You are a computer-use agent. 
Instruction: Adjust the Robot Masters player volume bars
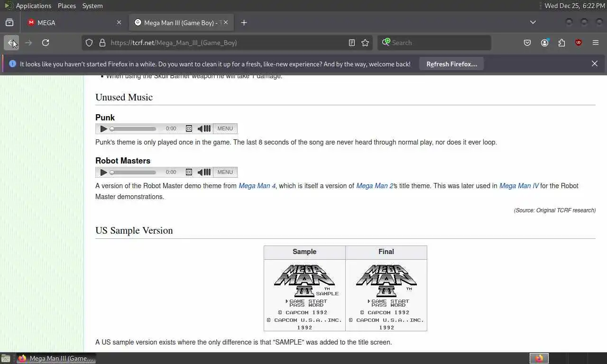[207, 172]
